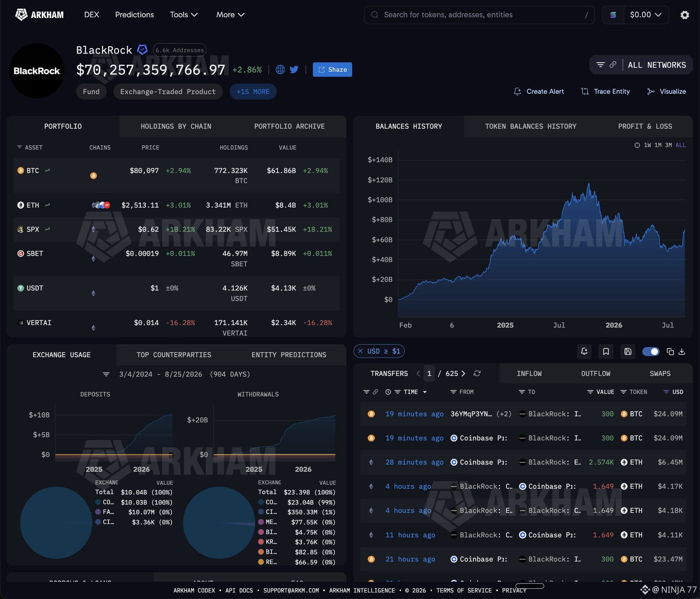Open the FROM column filter
Image resolution: width=700 pixels, height=599 pixels.
(x=453, y=392)
